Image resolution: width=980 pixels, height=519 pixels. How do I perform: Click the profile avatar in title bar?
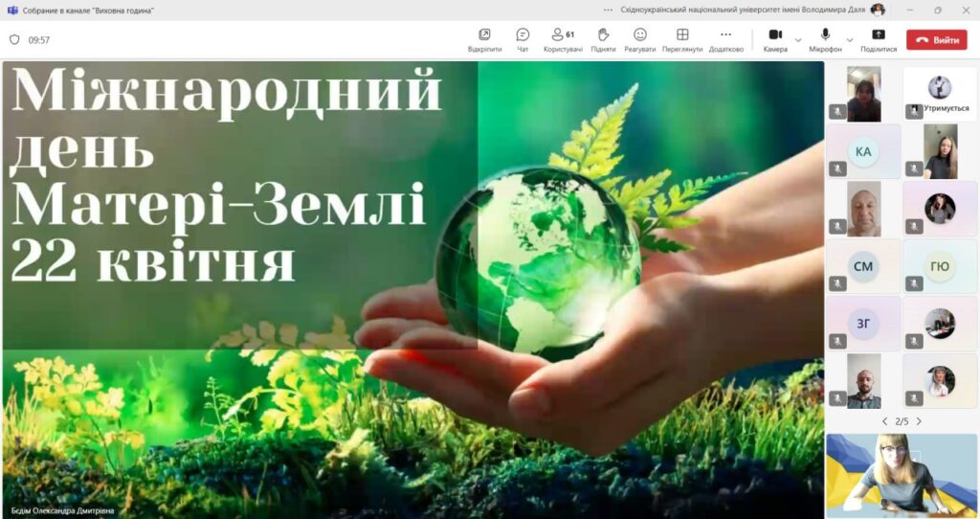(x=878, y=10)
